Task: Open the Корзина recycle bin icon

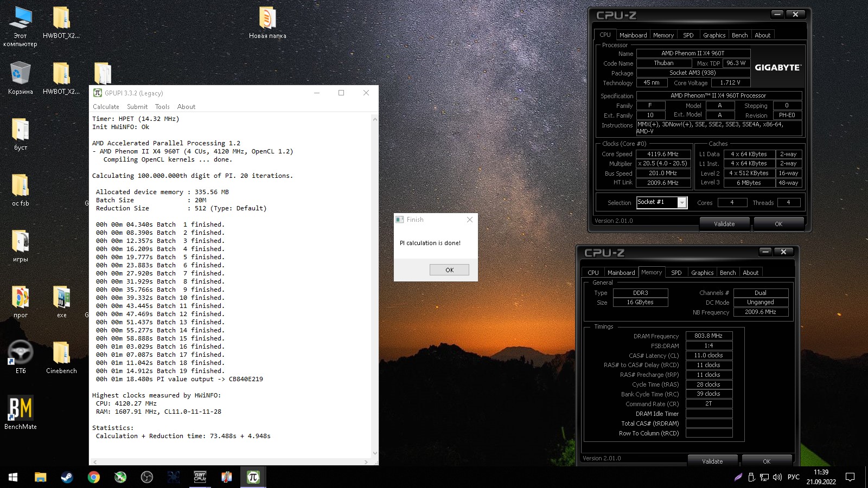Action: tap(20, 78)
